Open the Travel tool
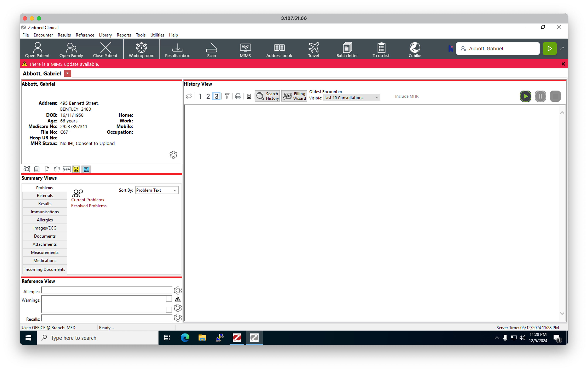The image size is (588, 371). pyautogui.click(x=313, y=50)
